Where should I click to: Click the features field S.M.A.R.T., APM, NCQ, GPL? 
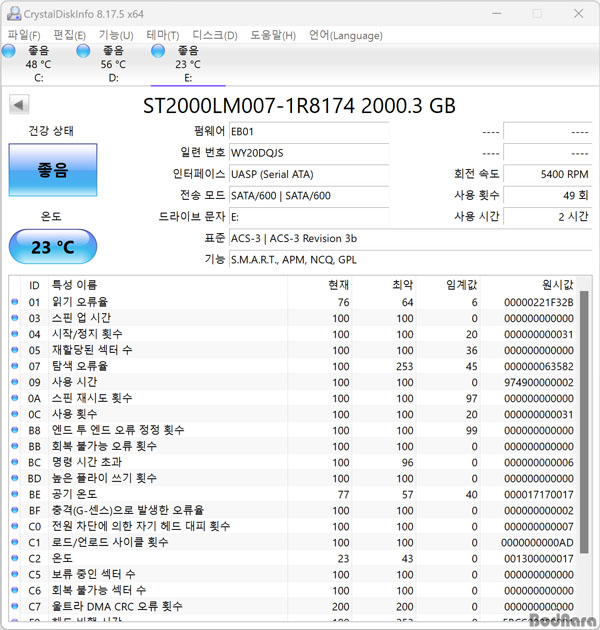(410, 260)
